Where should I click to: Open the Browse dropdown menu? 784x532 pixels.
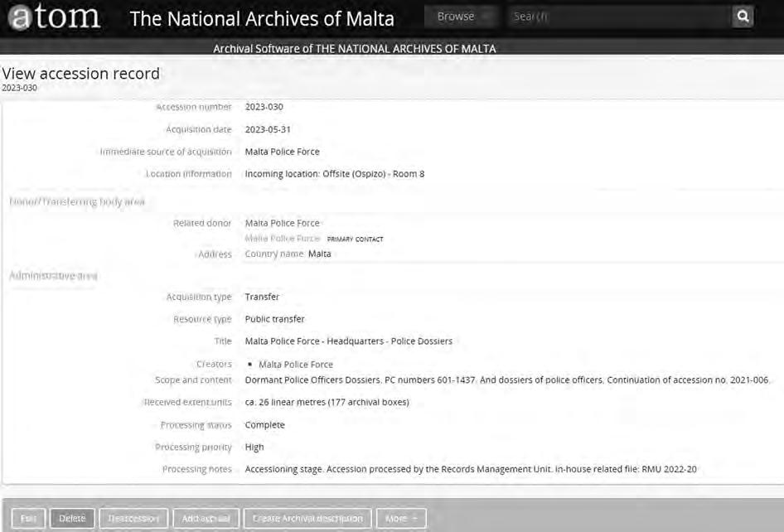(461, 17)
